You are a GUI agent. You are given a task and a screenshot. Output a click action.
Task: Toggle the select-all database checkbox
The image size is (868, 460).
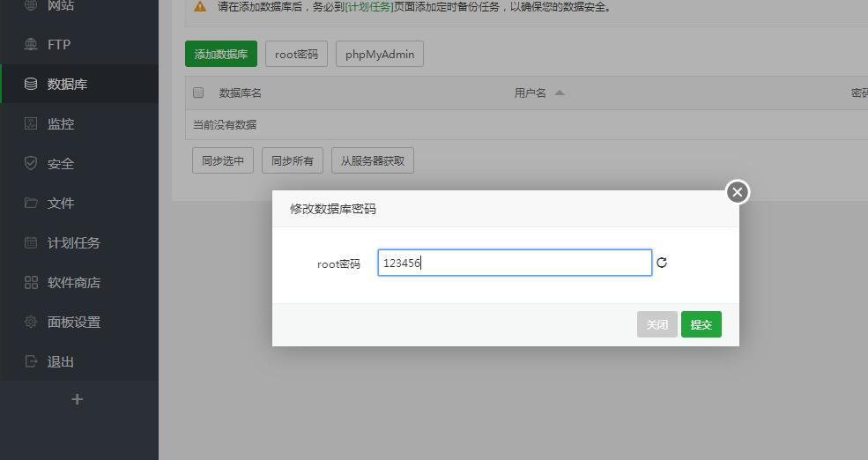click(x=198, y=93)
